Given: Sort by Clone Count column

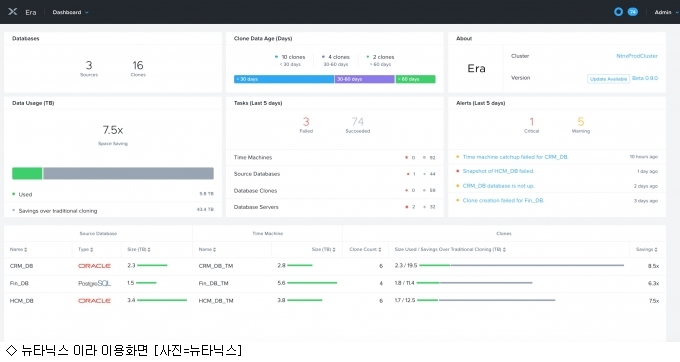Looking at the screenshot, I should tap(365, 249).
